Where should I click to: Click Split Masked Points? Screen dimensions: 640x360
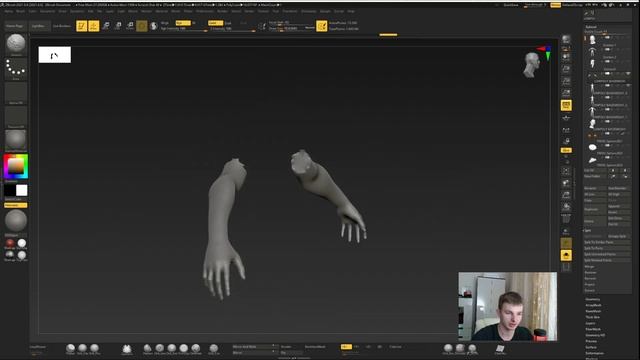click(607, 260)
